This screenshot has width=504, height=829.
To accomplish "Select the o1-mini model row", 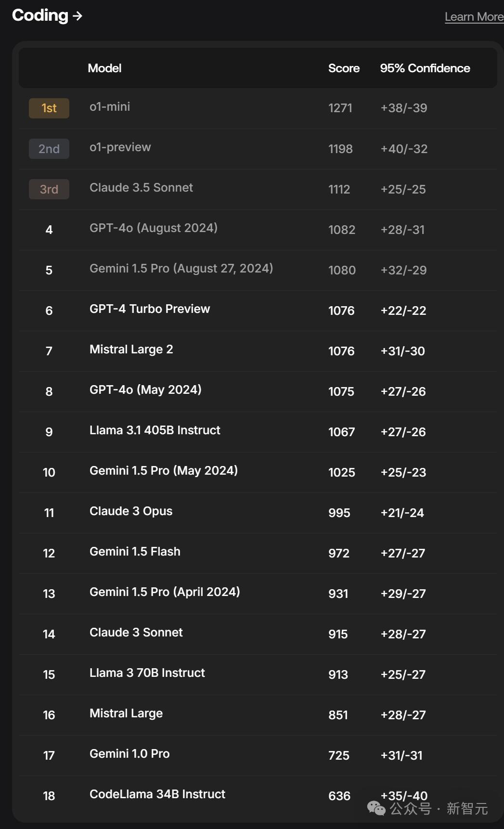I will click(110, 107).
